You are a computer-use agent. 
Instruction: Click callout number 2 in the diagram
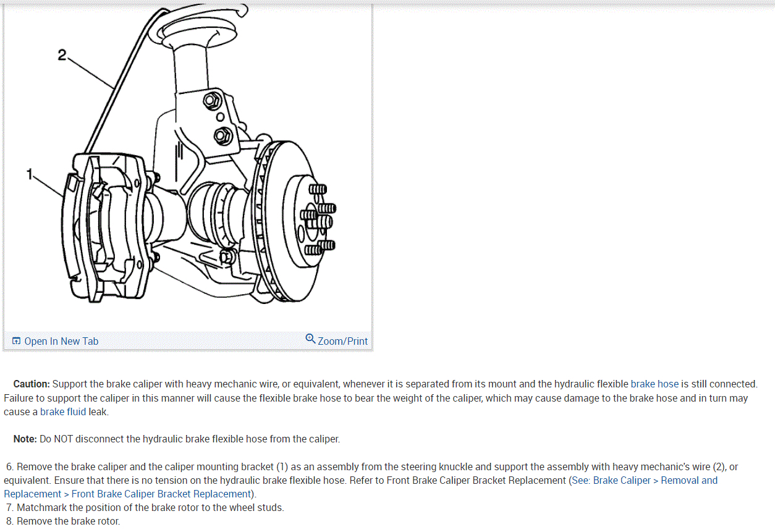tap(62, 55)
